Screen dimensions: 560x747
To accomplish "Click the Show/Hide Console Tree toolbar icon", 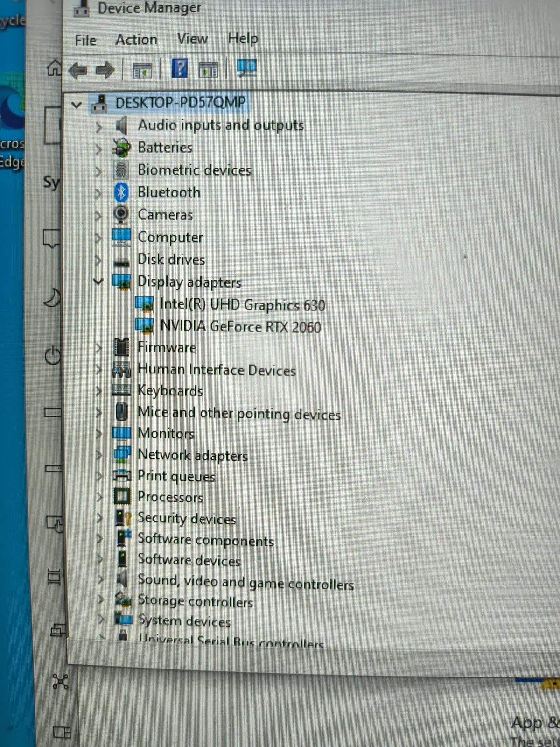I will pyautogui.click(x=142, y=70).
